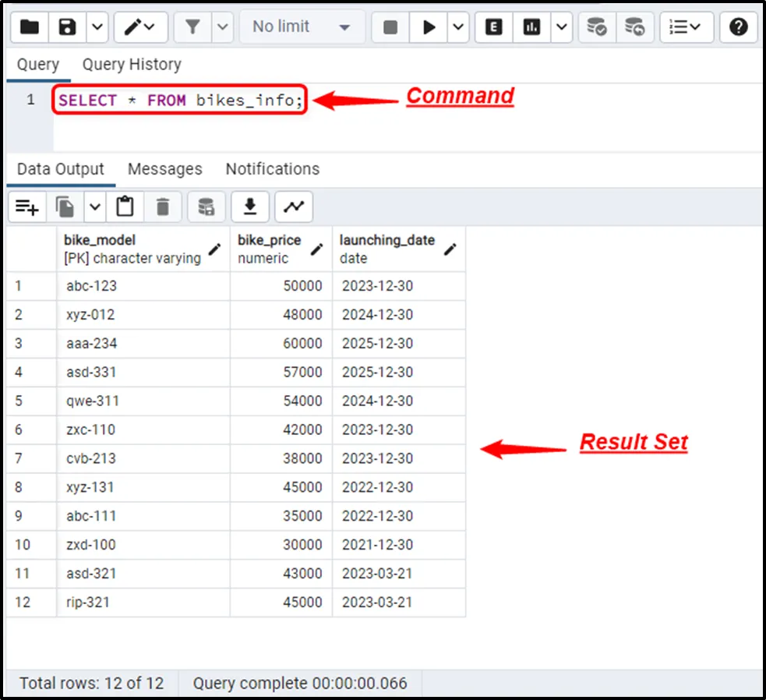Viewport: 766px width, 700px height.
Task: Click the Rollback database icon
Action: click(x=635, y=27)
